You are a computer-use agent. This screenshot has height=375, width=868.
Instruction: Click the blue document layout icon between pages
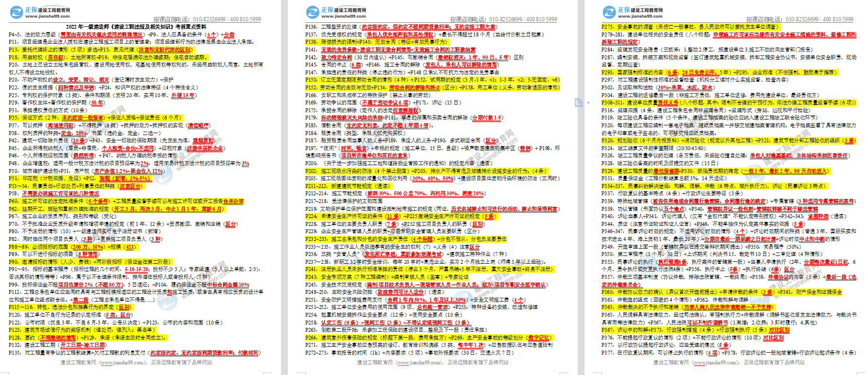pos(578,102)
